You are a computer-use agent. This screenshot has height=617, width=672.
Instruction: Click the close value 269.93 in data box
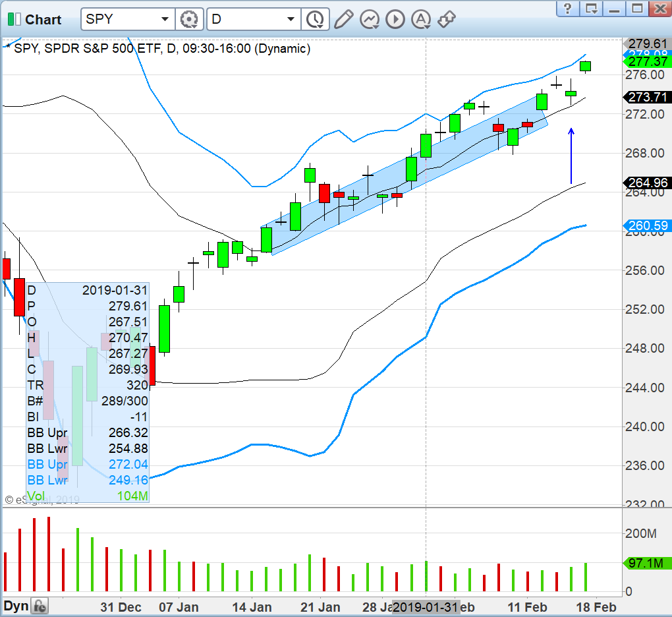pyautogui.click(x=128, y=370)
